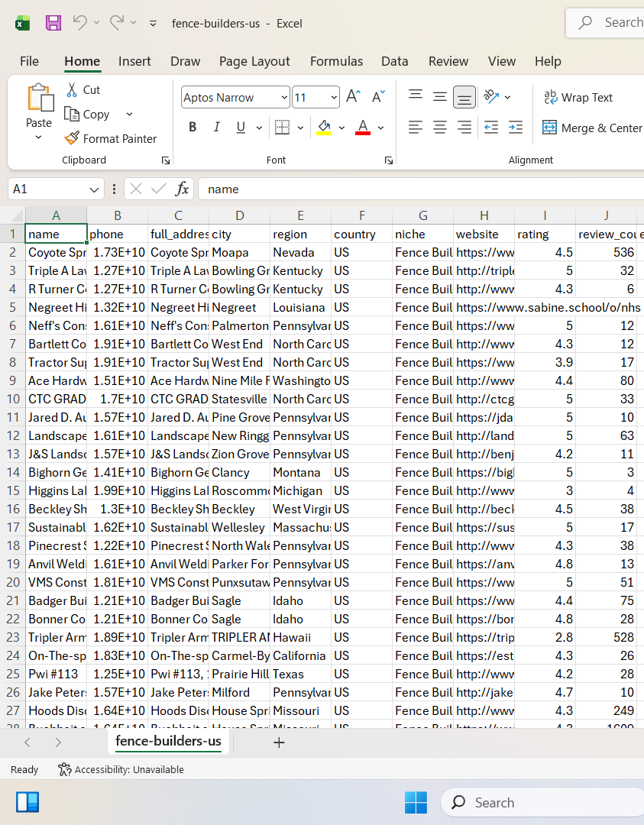Open the Clipboard group dialog launcher
This screenshot has height=825, width=644.
click(x=166, y=160)
